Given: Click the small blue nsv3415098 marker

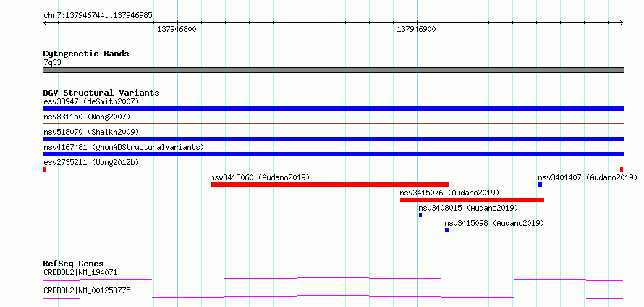Looking at the screenshot, I should (x=447, y=230).
